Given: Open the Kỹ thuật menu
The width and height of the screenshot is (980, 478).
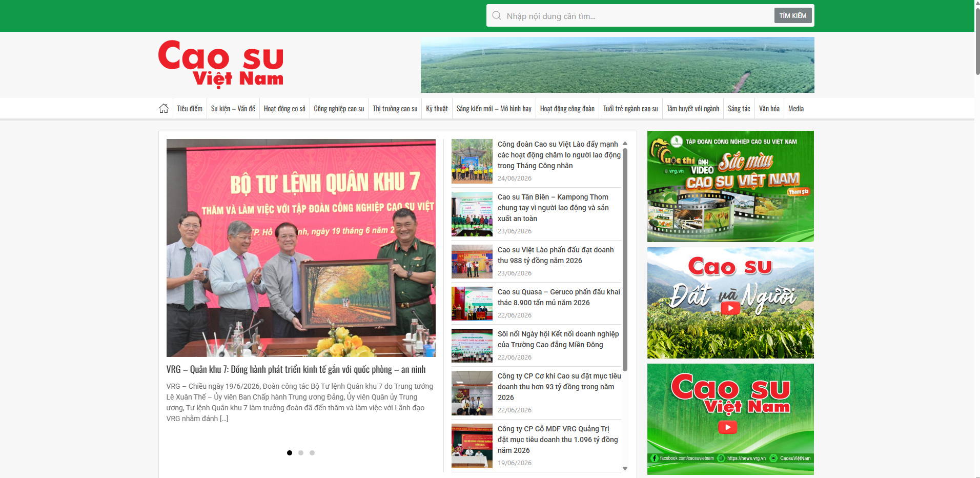Looking at the screenshot, I should click(437, 109).
